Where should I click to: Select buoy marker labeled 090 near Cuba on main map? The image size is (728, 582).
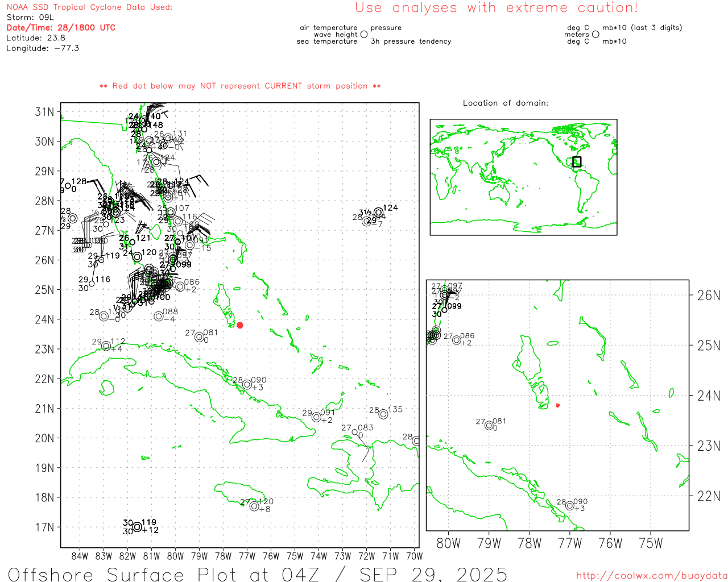pos(247,385)
